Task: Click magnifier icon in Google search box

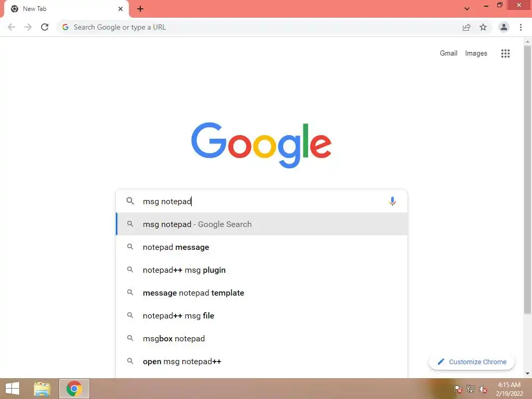Action: click(130, 201)
